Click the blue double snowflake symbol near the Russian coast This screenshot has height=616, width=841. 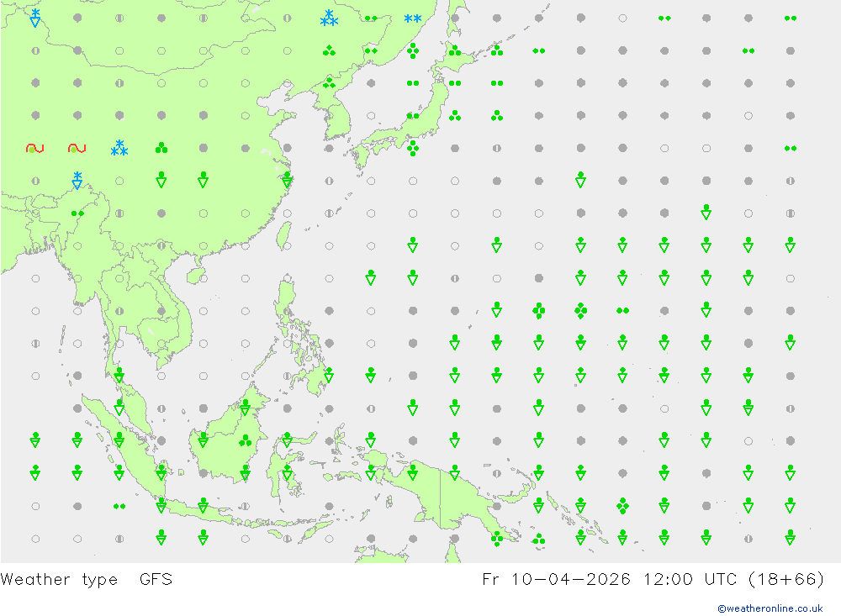412,18
